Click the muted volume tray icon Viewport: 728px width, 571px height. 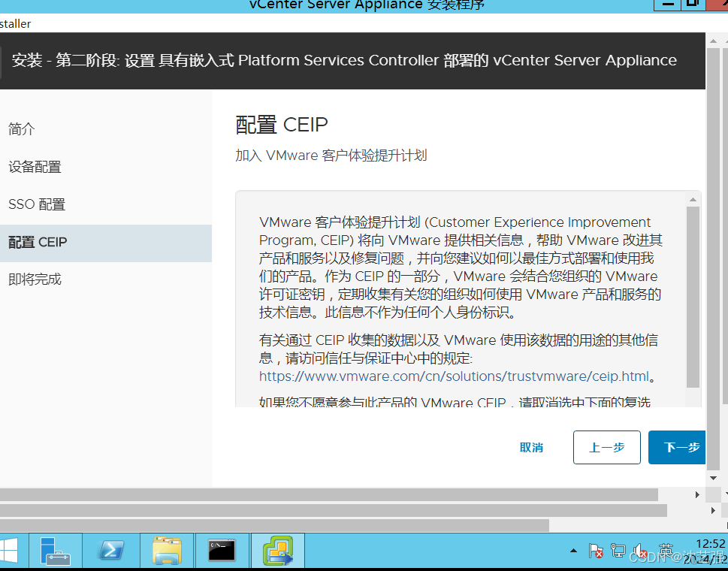point(640,551)
